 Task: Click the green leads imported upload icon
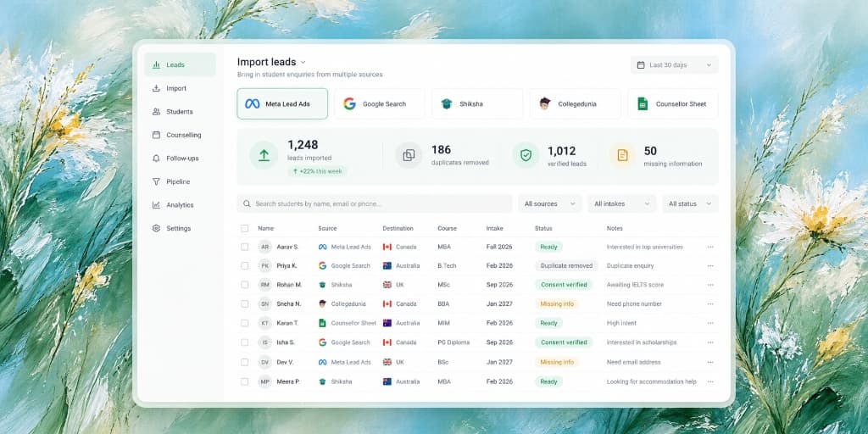tap(264, 156)
